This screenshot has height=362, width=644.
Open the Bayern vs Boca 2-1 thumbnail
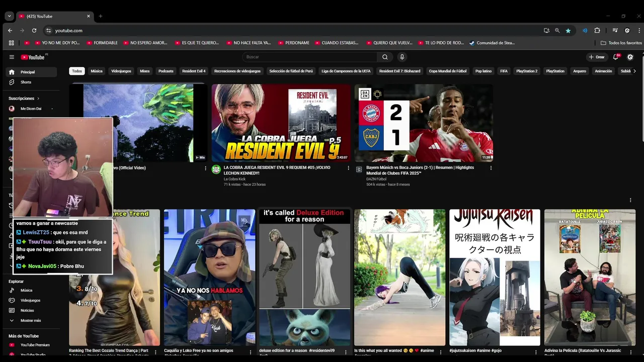point(424,123)
